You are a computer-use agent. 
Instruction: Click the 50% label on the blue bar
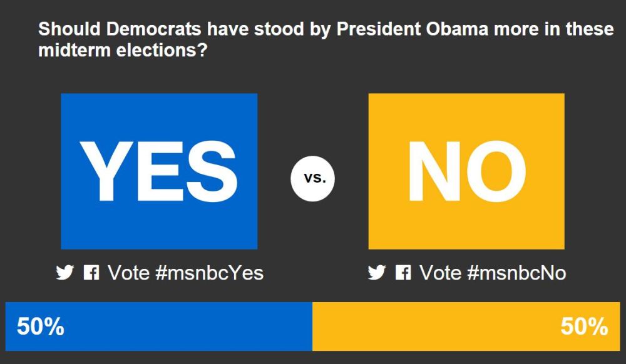(41, 326)
